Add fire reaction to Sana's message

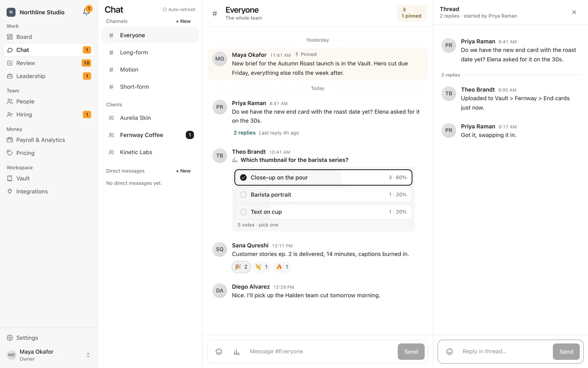(x=282, y=267)
